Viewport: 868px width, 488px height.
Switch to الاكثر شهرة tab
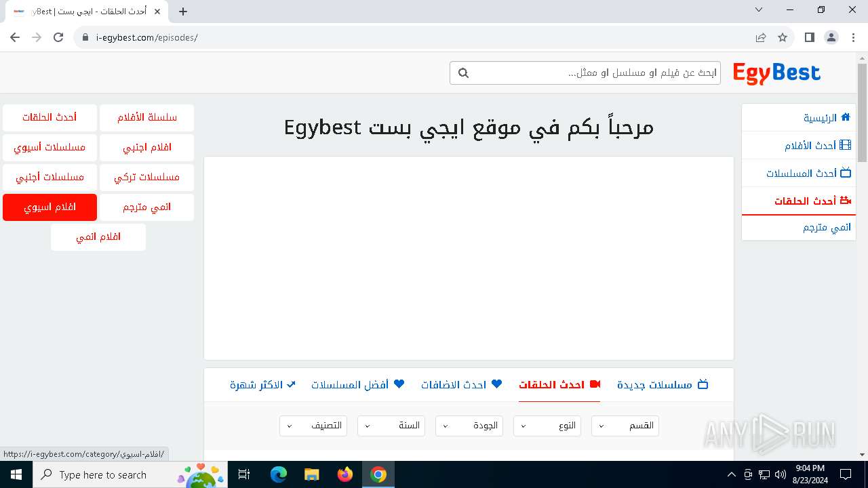[x=263, y=385]
